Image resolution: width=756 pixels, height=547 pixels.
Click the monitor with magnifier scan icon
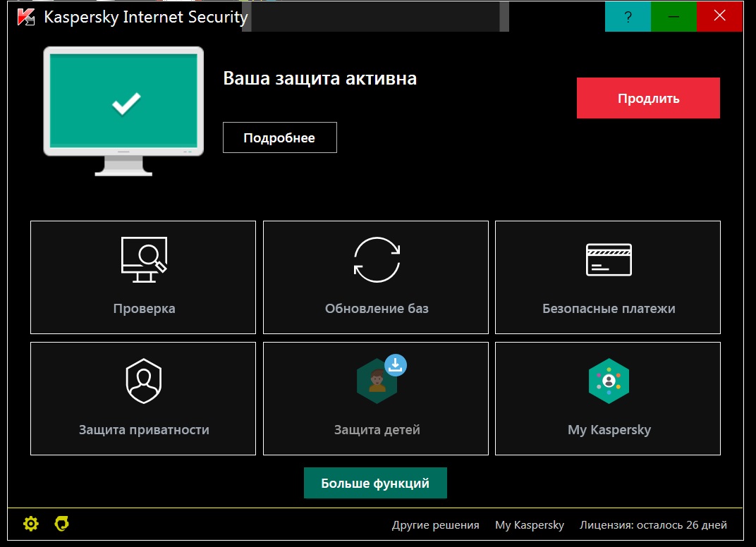[144, 259]
